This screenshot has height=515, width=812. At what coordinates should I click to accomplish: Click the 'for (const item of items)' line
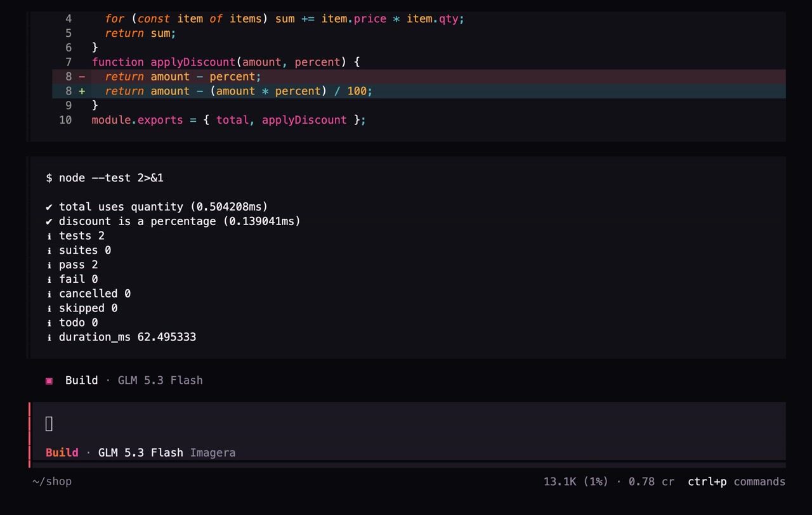[285, 19]
